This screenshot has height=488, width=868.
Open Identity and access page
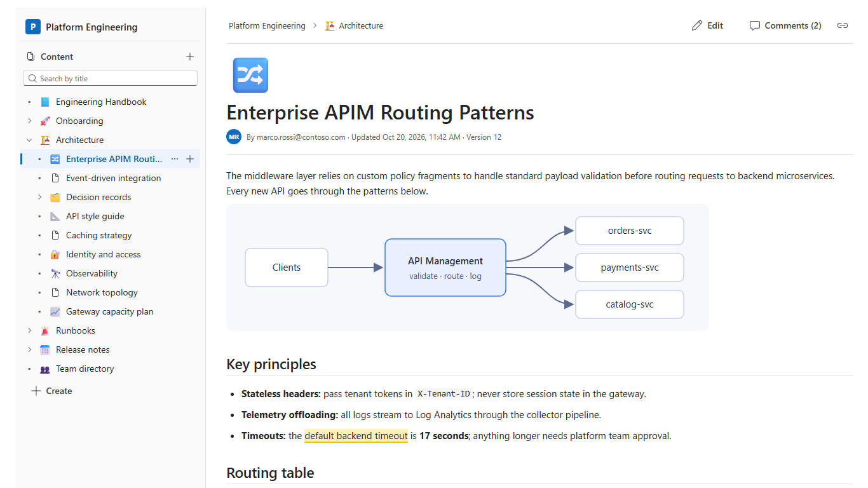103,254
